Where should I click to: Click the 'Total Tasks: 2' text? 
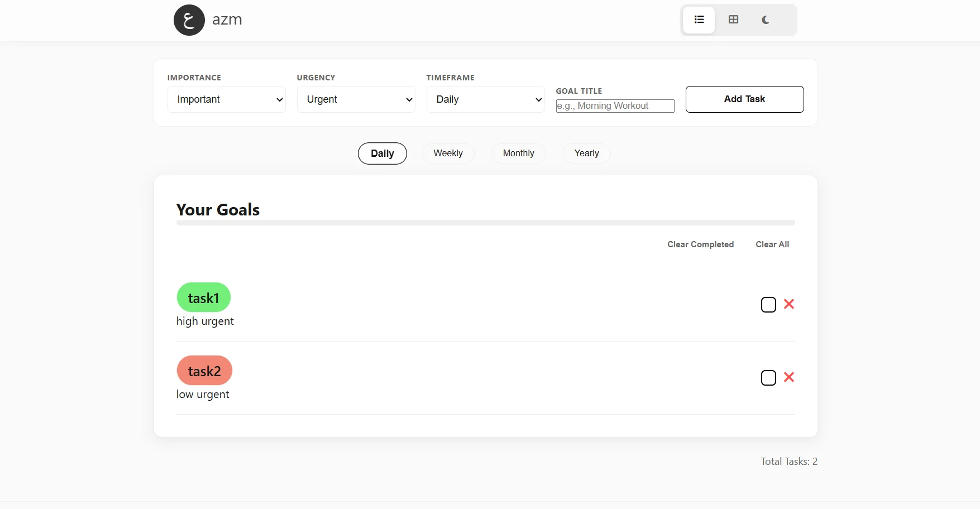point(789,462)
